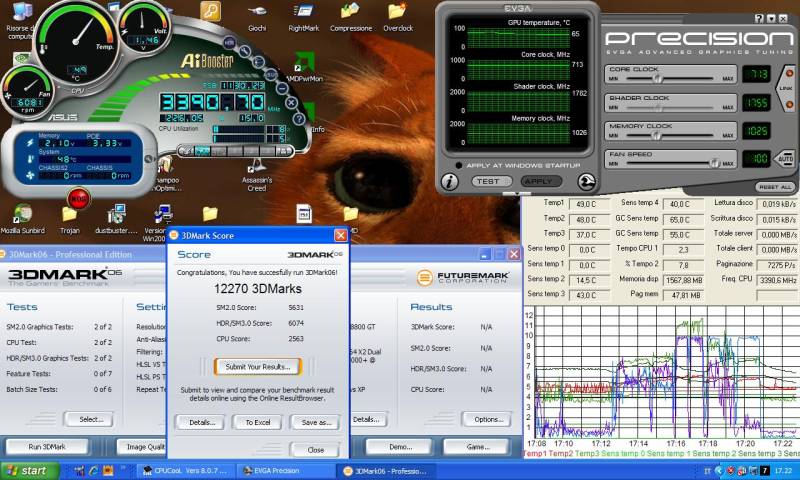
Task: Click the Shader Clock slider handle
Action: (x=658, y=108)
